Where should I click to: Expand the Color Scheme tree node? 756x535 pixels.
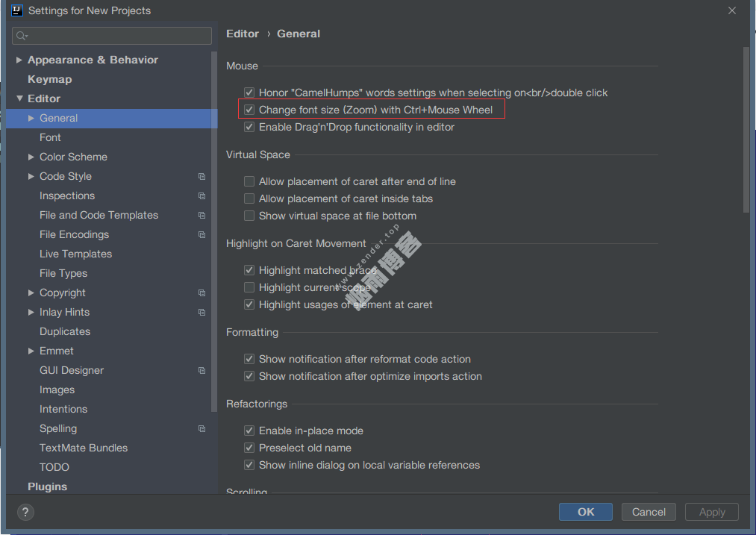(x=31, y=157)
